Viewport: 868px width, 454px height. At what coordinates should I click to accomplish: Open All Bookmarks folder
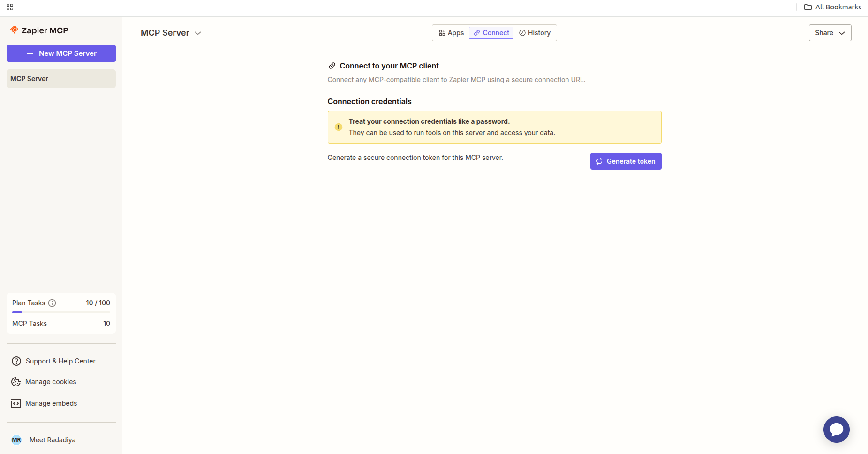pyautogui.click(x=833, y=7)
